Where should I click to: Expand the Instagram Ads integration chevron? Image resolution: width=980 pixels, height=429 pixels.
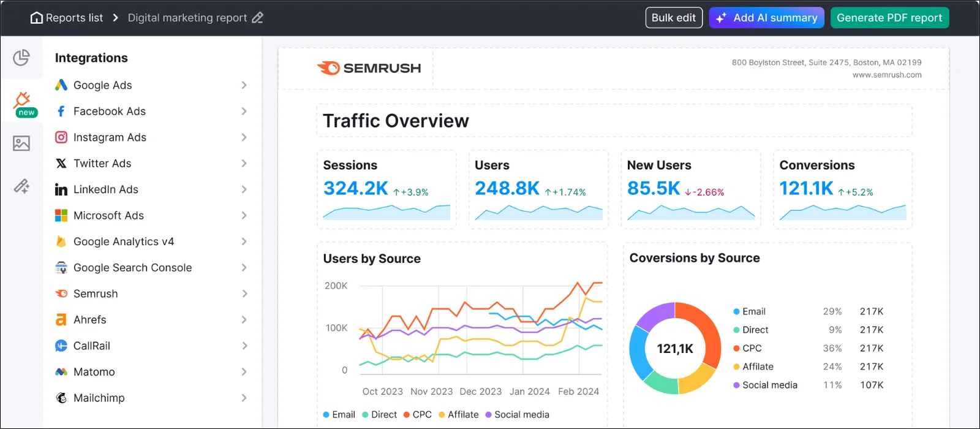(x=244, y=137)
